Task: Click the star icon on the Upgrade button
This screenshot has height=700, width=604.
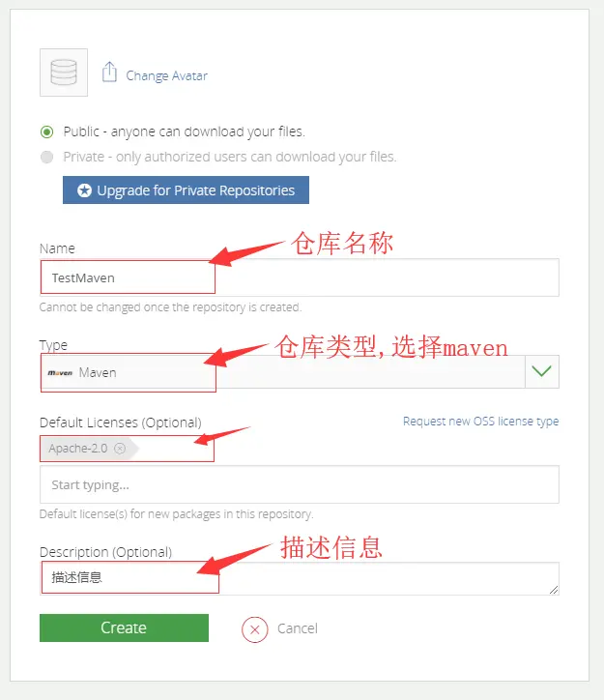Action: [84, 190]
